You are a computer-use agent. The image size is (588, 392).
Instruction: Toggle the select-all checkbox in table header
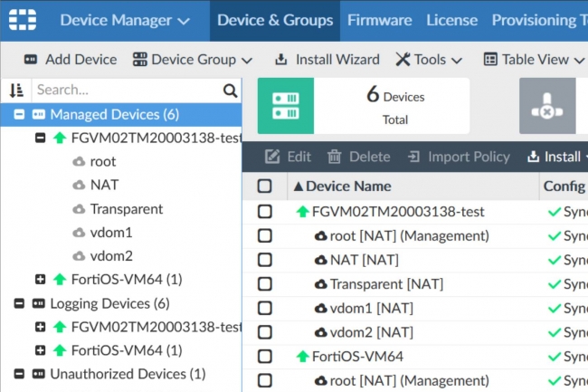pyautogui.click(x=265, y=186)
